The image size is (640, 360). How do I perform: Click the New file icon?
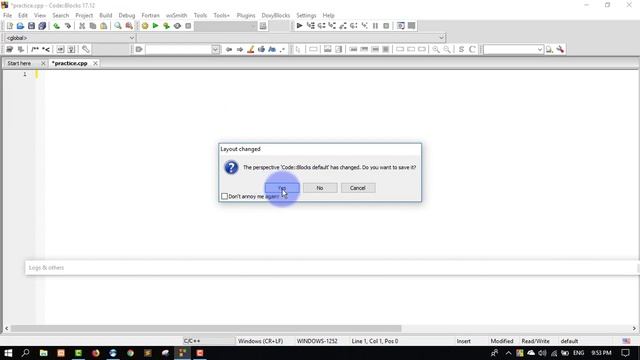tap(10, 26)
